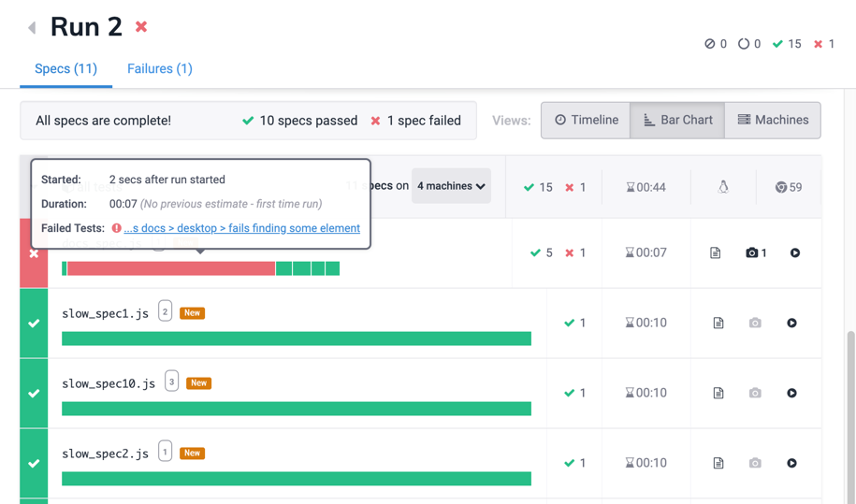Open the Specs (11) tab
Viewport: 856px width, 504px height.
coord(65,68)
